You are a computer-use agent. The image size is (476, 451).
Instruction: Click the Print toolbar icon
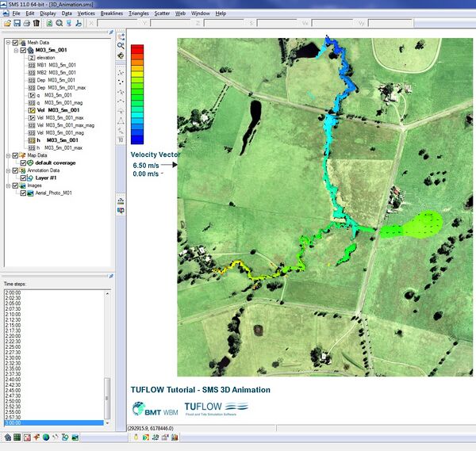tap(27, 24)
